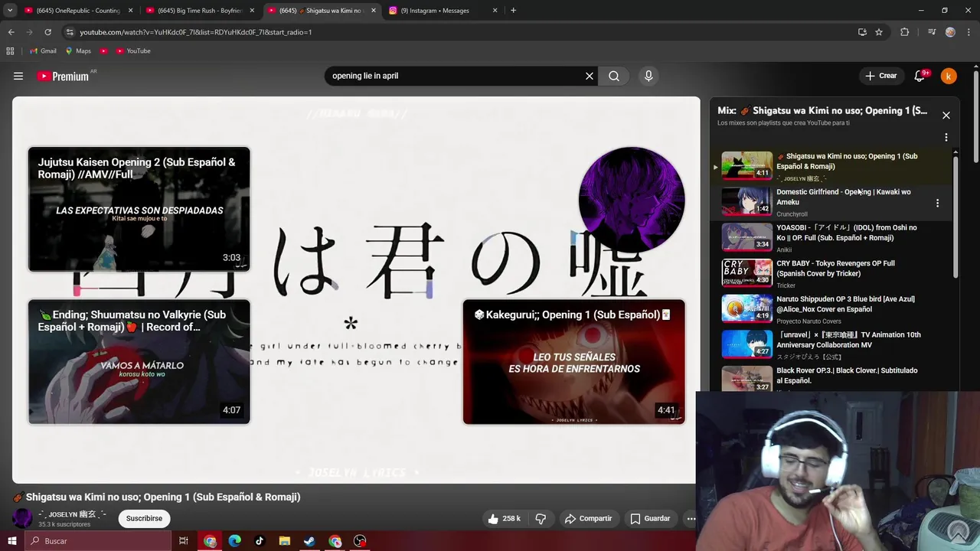Open the Chrome extensions puzzle icon
Viewport: 980px width, 551px height.
point(905,32)
